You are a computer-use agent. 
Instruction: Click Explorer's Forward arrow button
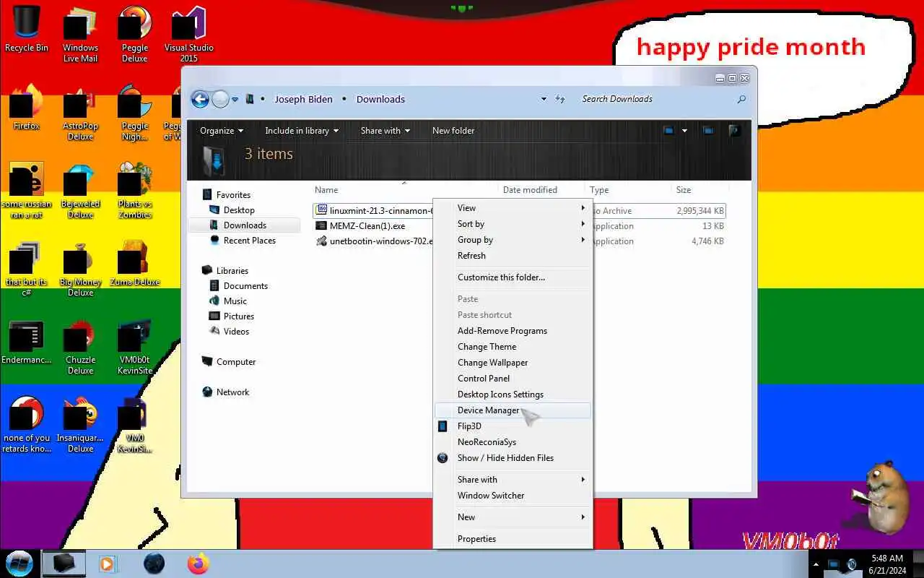(220, 99)
